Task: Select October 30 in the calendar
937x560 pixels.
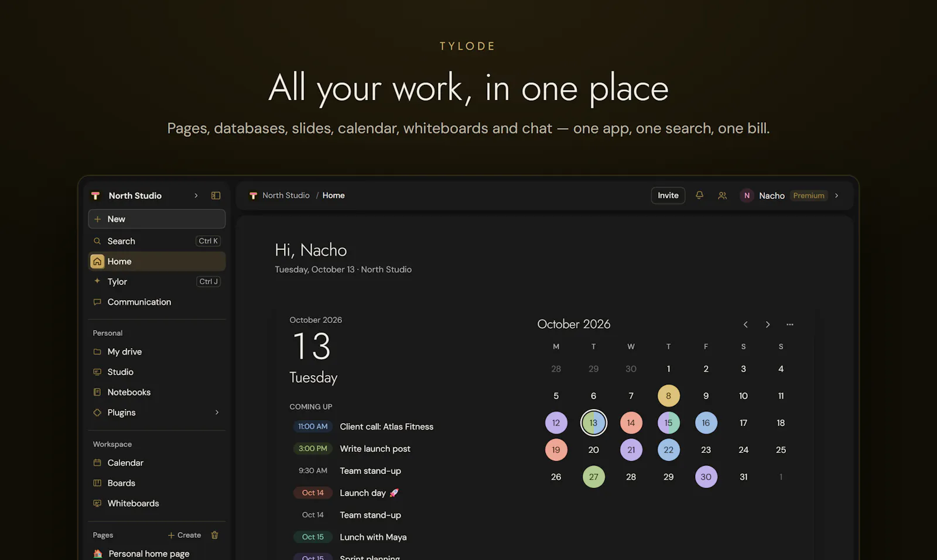Action: pos(706,477)
